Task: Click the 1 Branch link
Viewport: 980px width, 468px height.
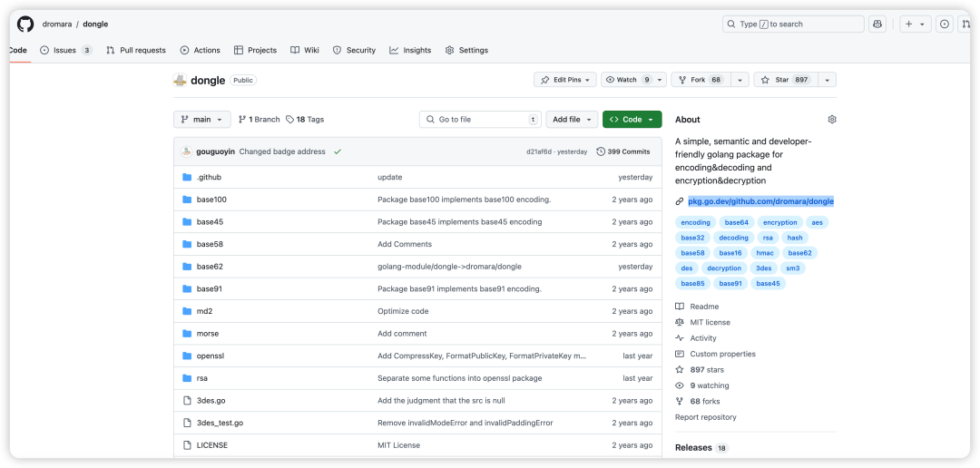Action: point(260,120)
